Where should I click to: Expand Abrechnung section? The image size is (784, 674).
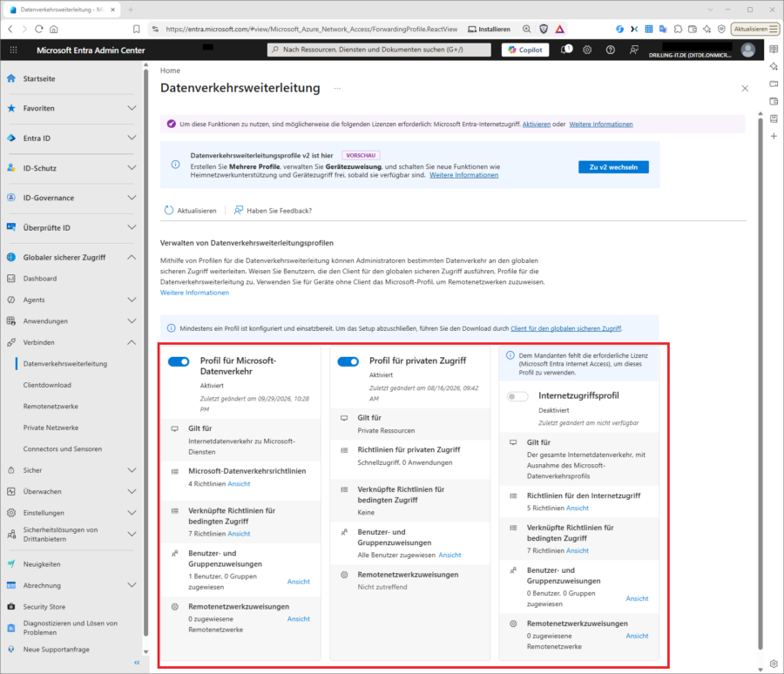132,585
